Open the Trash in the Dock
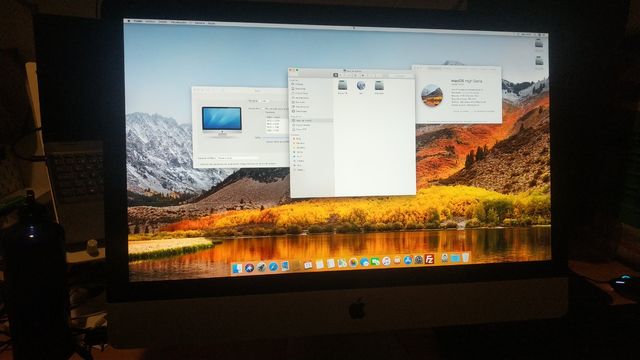Screen dimensions: 640x360 465,258
